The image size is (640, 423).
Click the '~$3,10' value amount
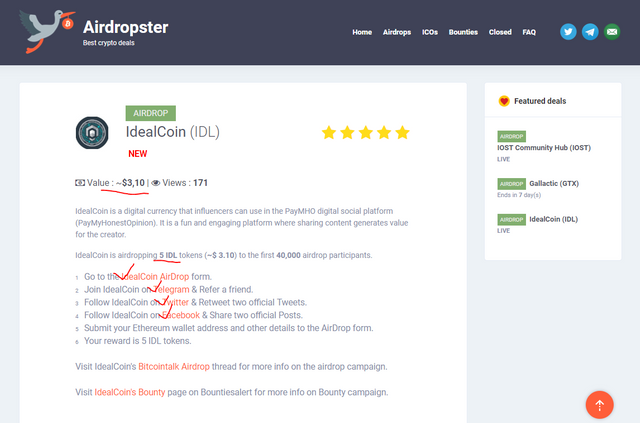click(130, 183)
